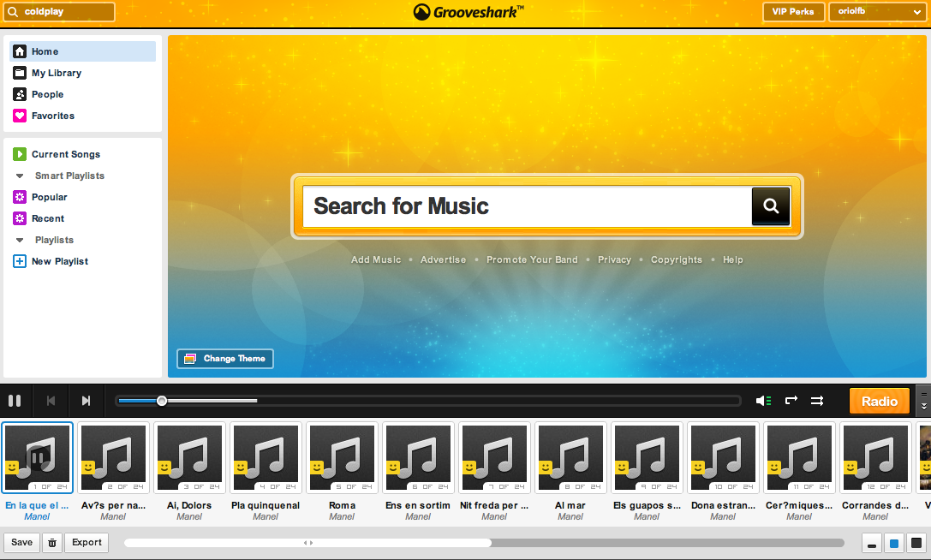
Task: Select My Library text in sidebar
Action: pos(57,73)
